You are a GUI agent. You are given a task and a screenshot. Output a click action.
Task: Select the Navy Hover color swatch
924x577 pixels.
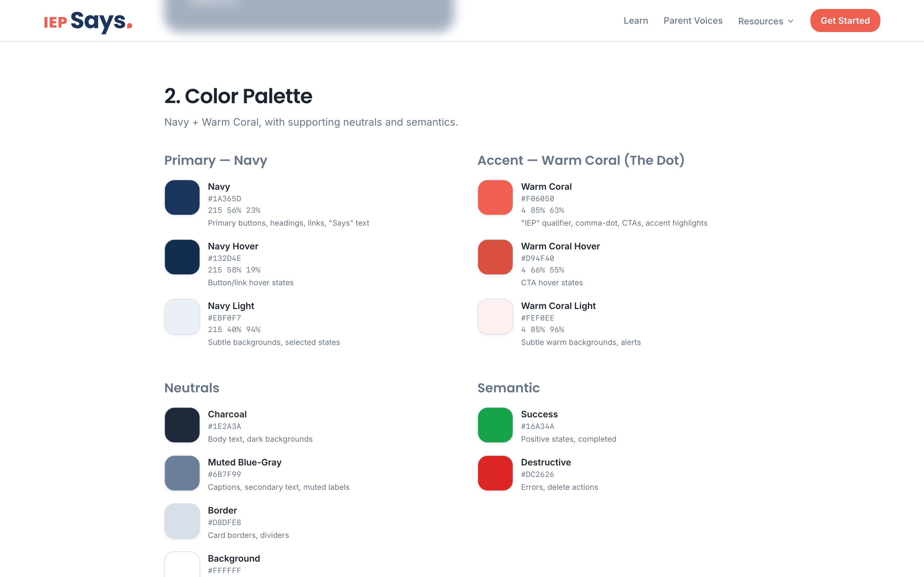[x=182, y=257]
